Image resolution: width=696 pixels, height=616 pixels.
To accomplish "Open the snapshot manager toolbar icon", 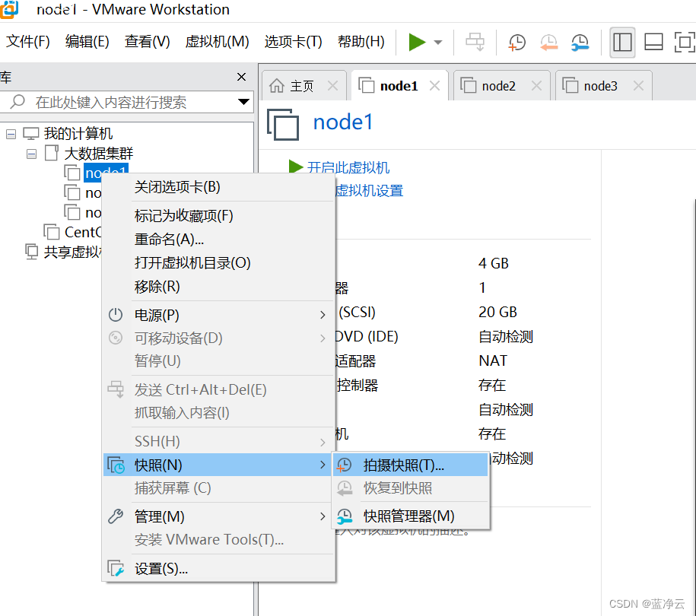I will point(580,43).
